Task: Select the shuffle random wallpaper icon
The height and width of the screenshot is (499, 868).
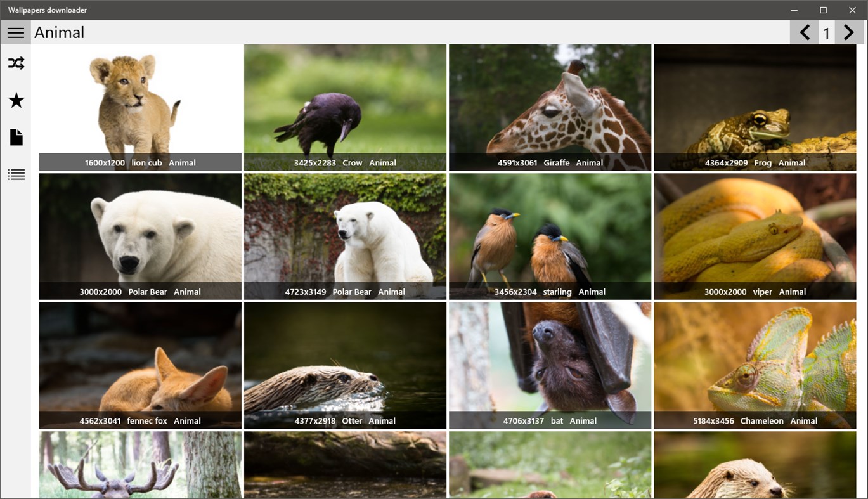Action: coord(15,63)
